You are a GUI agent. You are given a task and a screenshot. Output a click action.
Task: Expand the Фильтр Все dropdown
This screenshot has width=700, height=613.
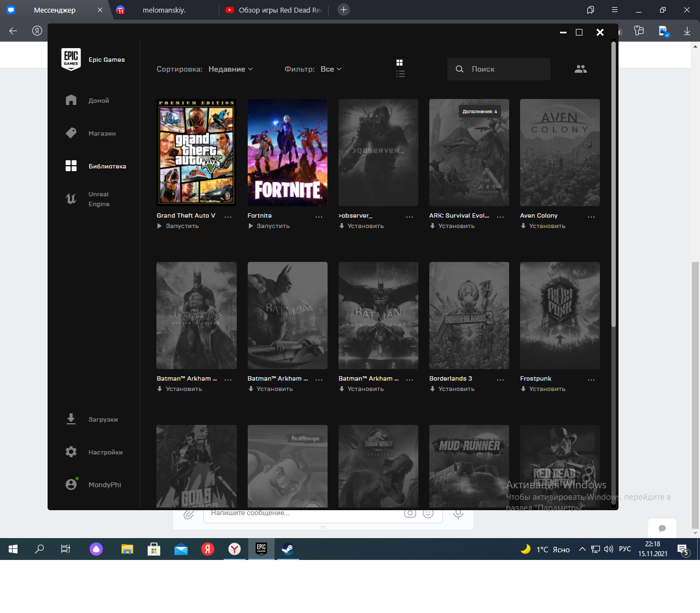tap(331, 69)
